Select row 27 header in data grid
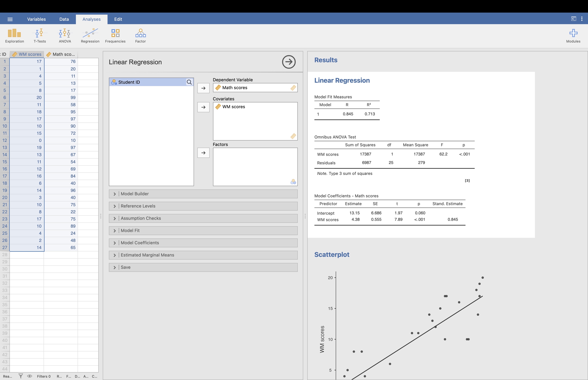Screen dimensions: 588x380 point(5,247)
